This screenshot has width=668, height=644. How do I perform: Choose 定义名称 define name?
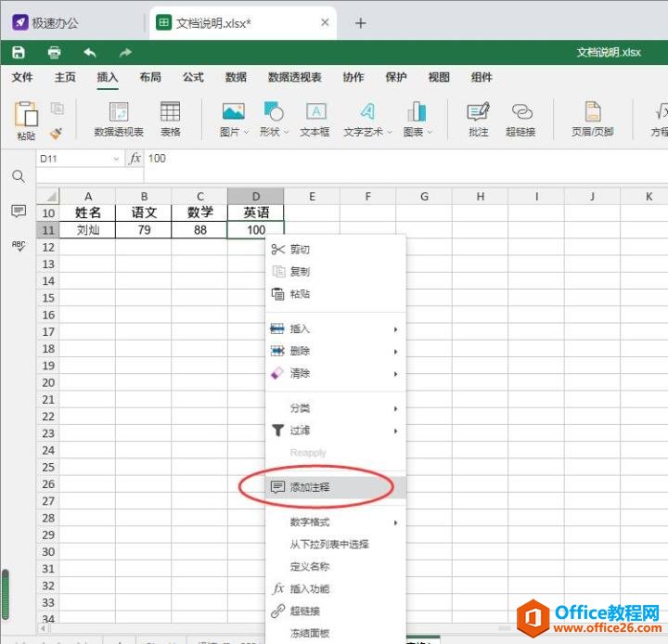pos(336,566)
